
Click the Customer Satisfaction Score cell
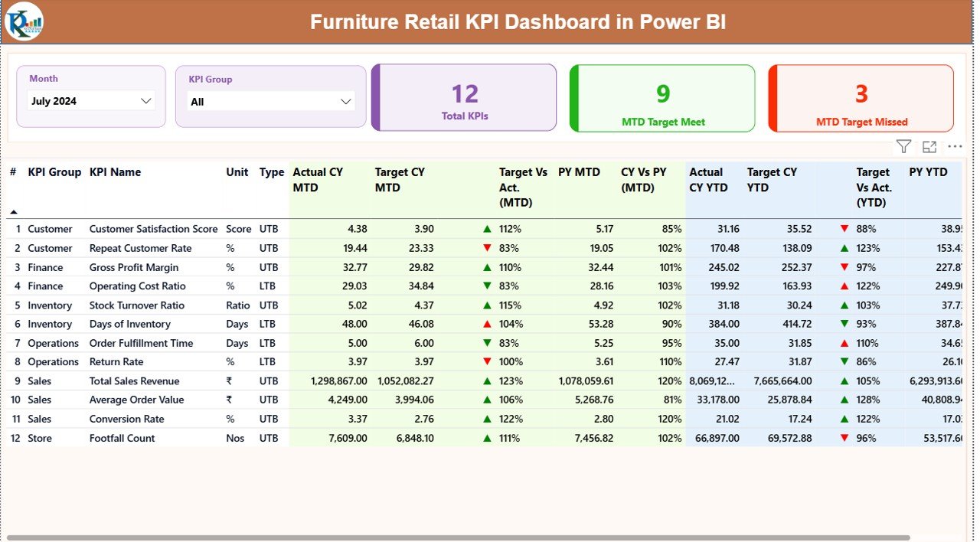click(153, 228)
